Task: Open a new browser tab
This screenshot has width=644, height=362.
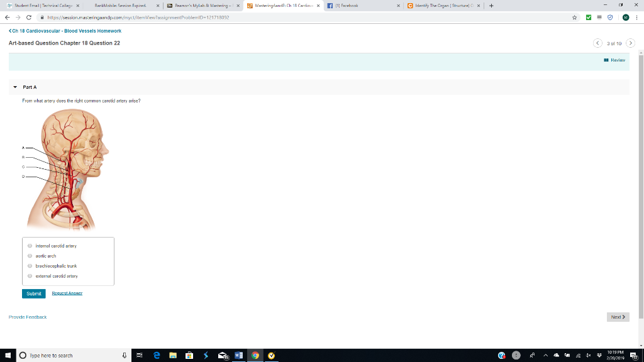Action: pyautogui.click(x=491, y=6)
